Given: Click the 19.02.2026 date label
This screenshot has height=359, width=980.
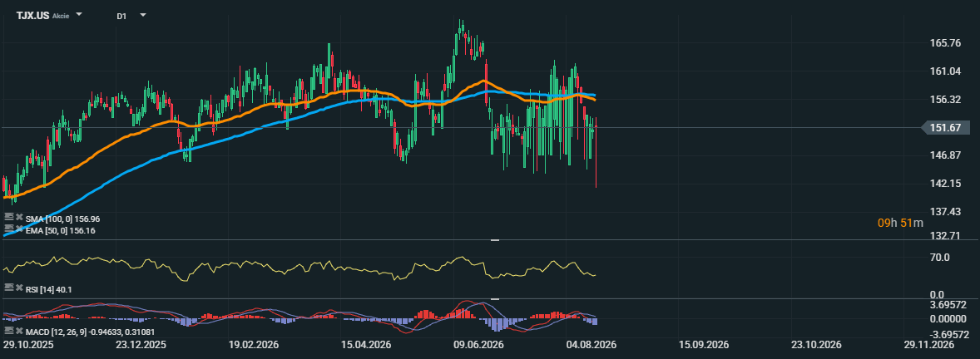Looking at the screenshot, I should click(254, 345).
